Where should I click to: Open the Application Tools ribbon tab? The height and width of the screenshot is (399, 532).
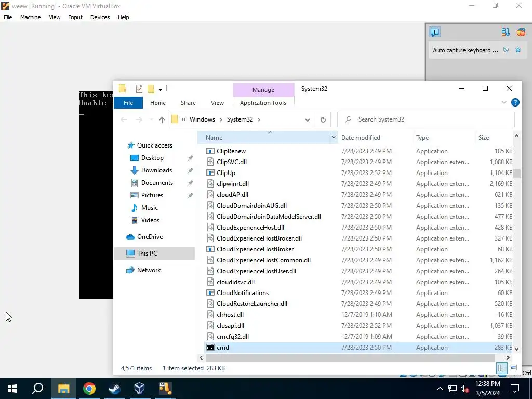263,103
